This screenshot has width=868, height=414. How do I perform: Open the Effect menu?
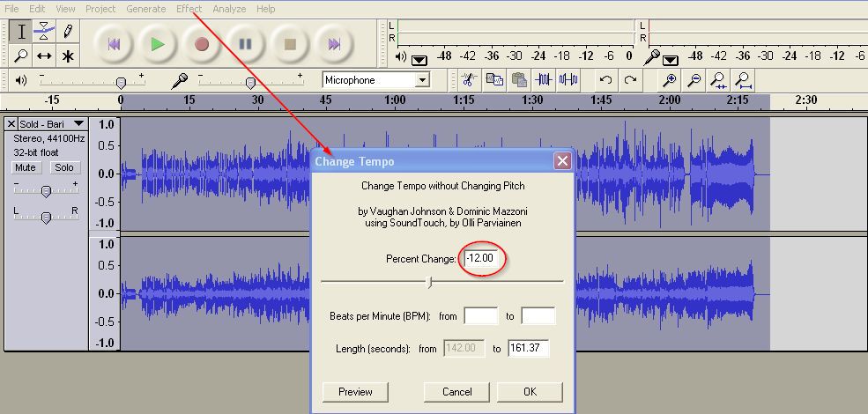[x=189, y=9]
